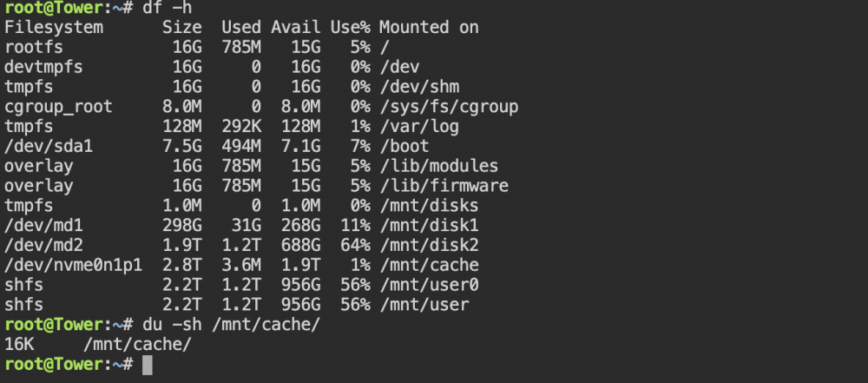Click the /mnt/user0 mount path
The image size is (868, 383).
429,285
